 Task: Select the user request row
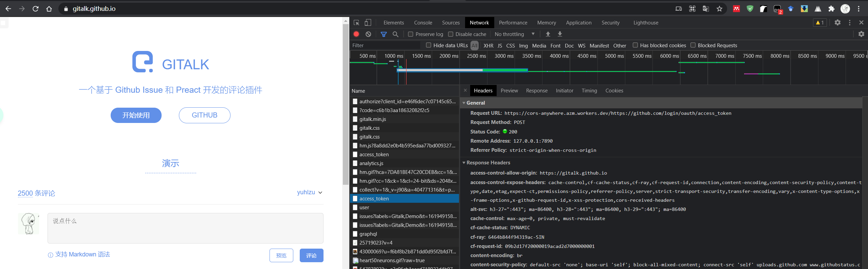(x=404, y=208)
